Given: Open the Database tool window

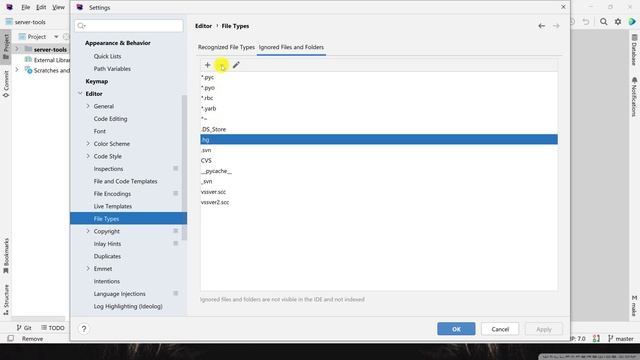Looking at the screenshot, I should (634, 50).
